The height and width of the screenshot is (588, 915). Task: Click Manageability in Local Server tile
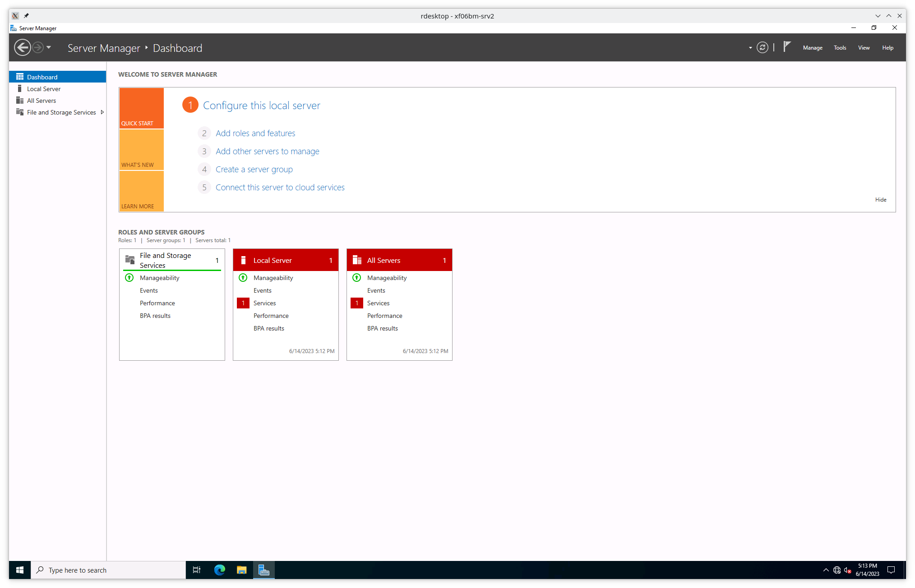[x=273, y=278]
